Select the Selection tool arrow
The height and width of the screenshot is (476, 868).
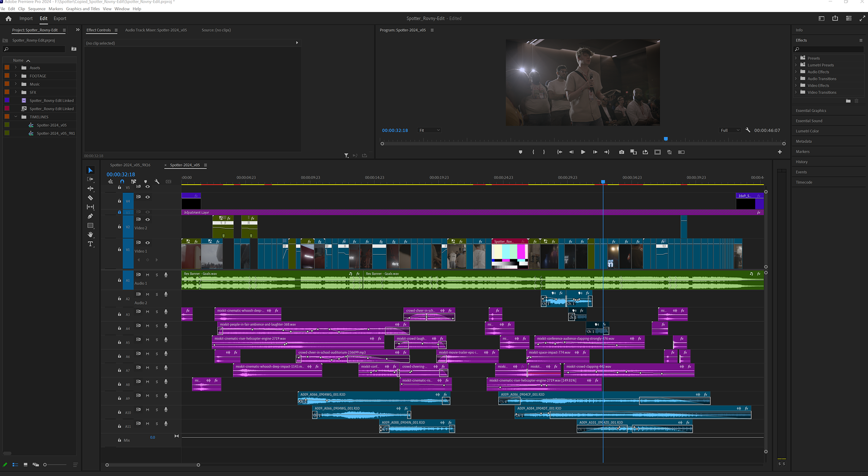(x=90, y=170)
